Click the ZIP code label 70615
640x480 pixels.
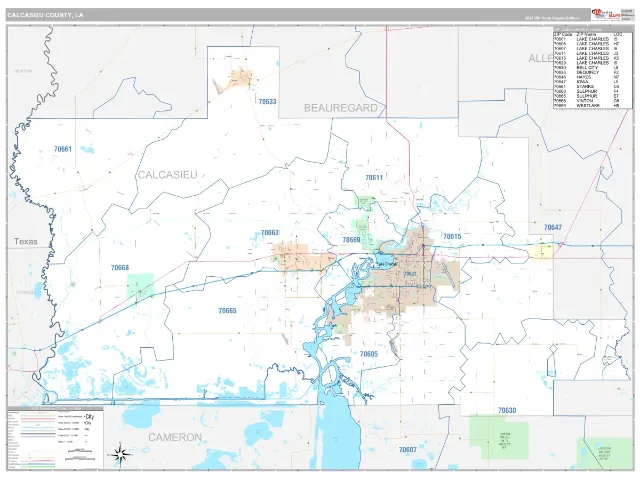point(452,236)
